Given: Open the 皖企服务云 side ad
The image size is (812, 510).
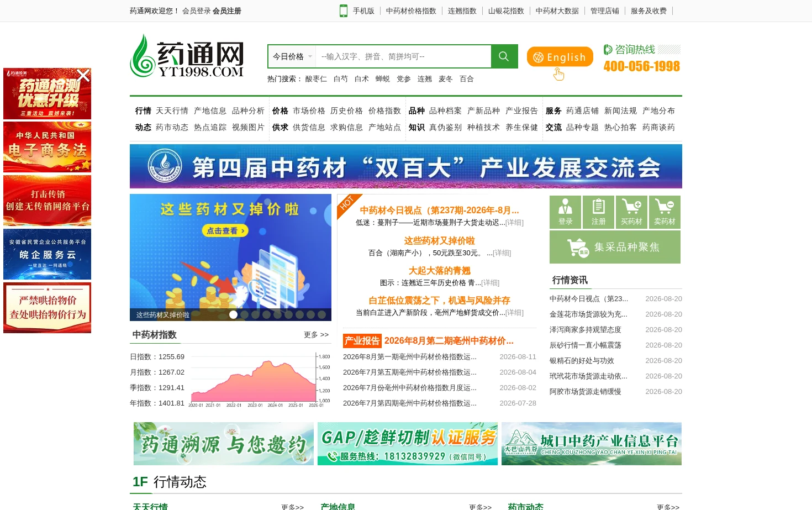Looking at the screenshot, I should click(47, 254).
